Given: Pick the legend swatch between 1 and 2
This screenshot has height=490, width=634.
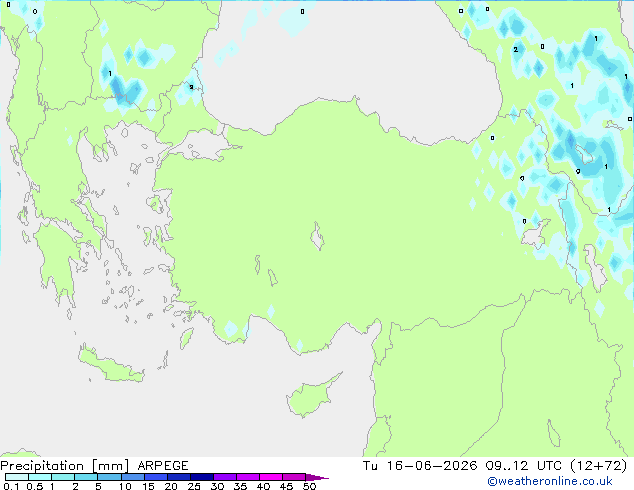Looking at the screenshot, I should (63, 477).
